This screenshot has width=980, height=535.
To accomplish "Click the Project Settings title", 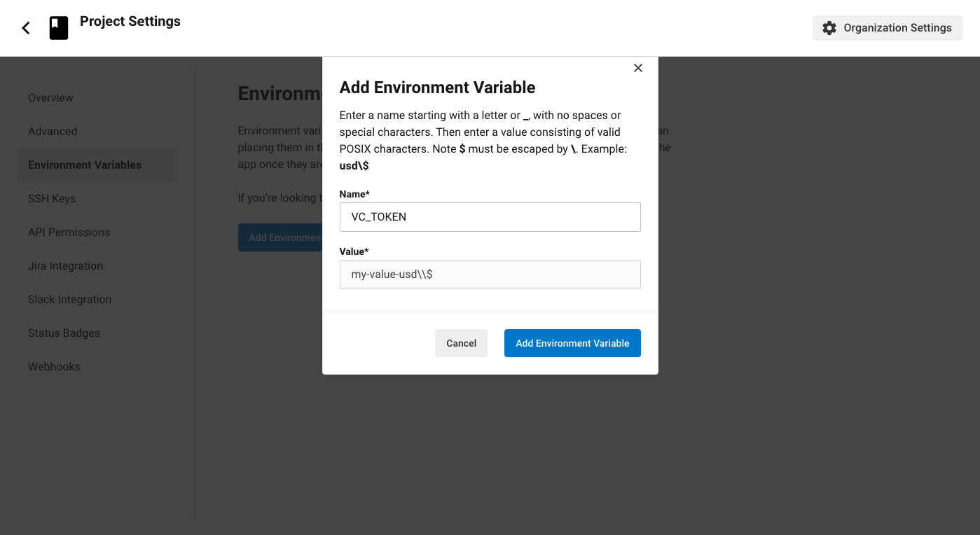I will (x=130, y=21).
